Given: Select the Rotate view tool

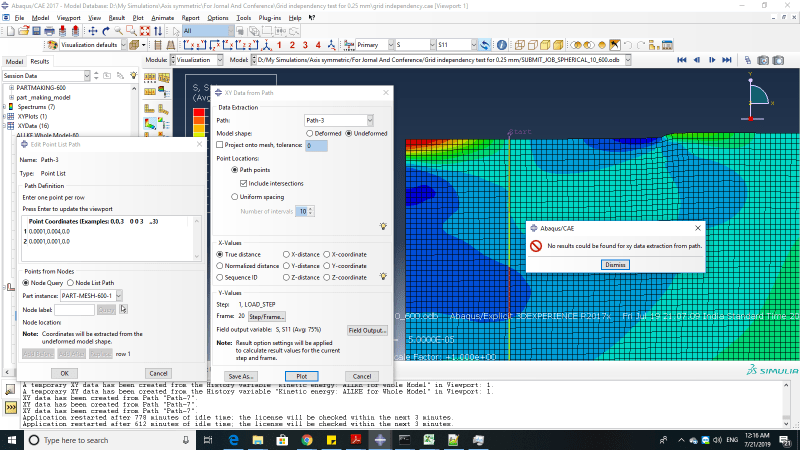Looking at the screenshot, I should [106, 31].
